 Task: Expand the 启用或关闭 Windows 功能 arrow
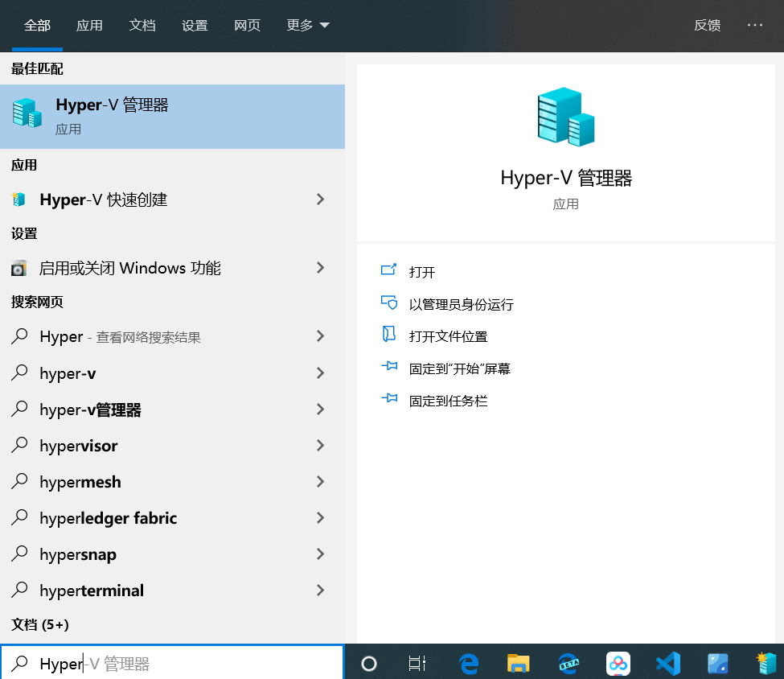321,268
